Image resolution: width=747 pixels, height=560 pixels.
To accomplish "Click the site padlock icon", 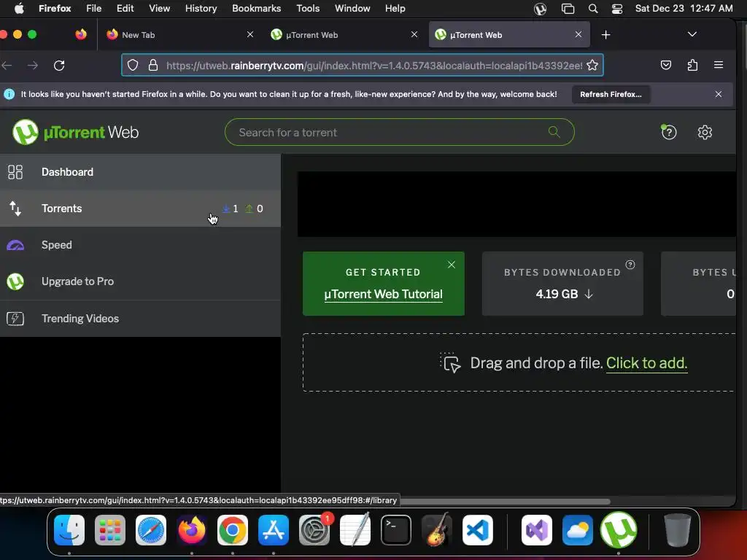I will 153,65.
